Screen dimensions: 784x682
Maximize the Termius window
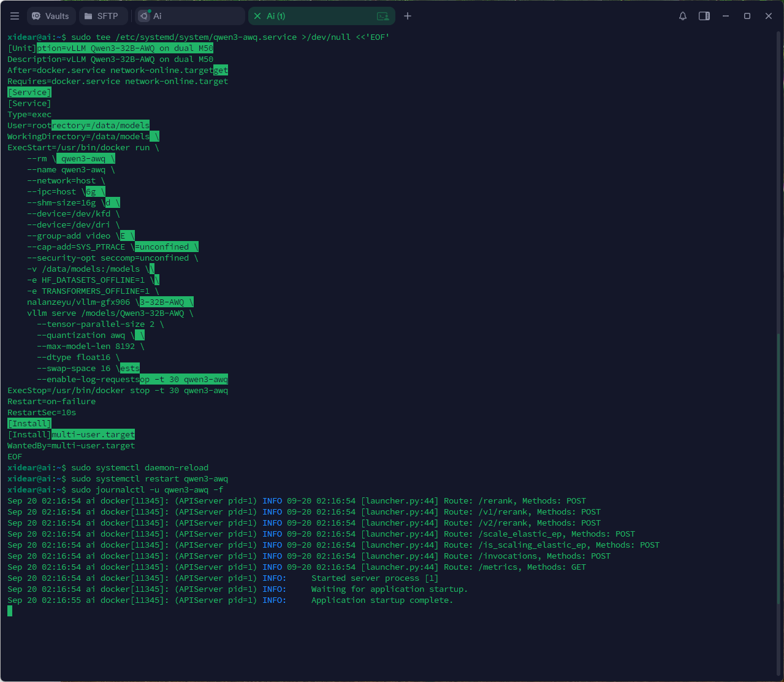747,16
